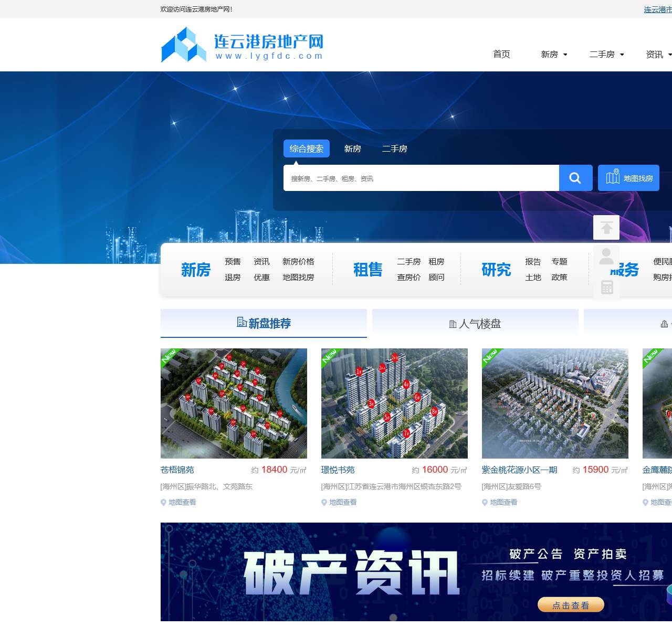Screen dimensions: 672x627
Task: Click the 破产资讯 banner
Action: point(416,572)
